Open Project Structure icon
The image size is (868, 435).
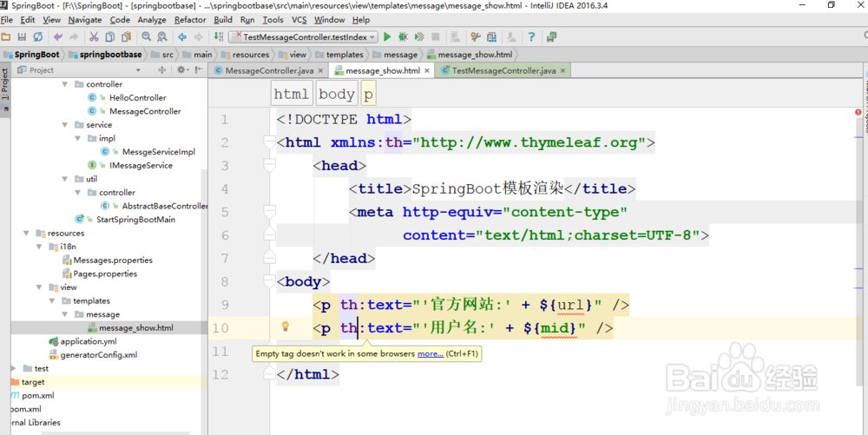click(491, 37)
